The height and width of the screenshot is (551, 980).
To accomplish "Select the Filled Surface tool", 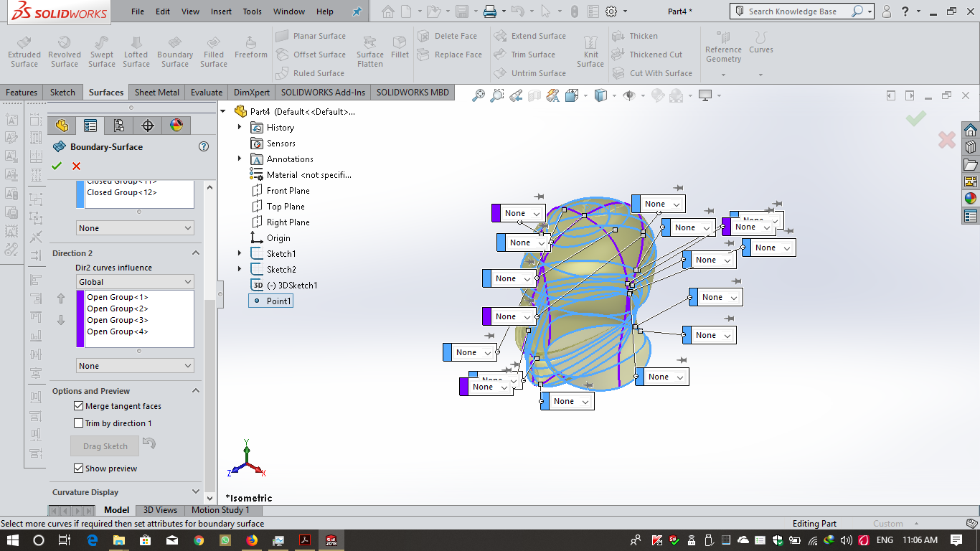I will (x=214, y=52).
